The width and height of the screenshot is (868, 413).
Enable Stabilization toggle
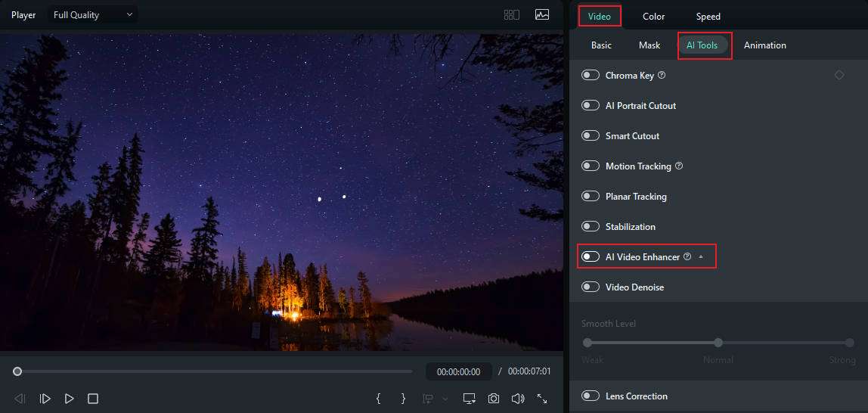pos(591,226)
